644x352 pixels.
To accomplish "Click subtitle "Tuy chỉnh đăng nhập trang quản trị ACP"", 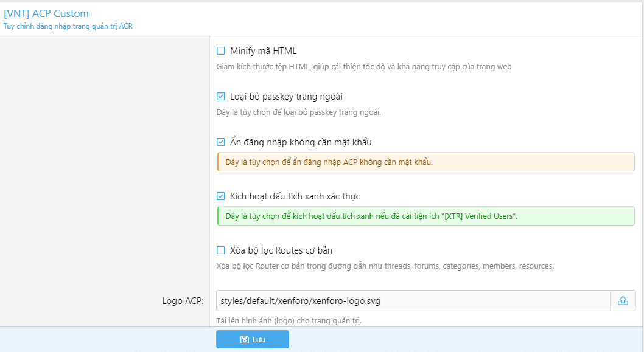I will (68, 26).
